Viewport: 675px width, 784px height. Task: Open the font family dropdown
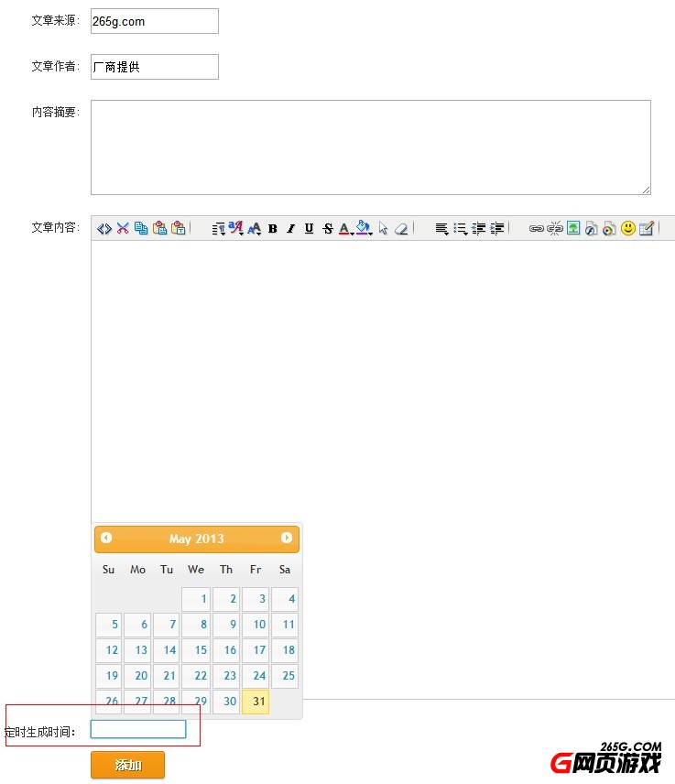pos(236,228)
